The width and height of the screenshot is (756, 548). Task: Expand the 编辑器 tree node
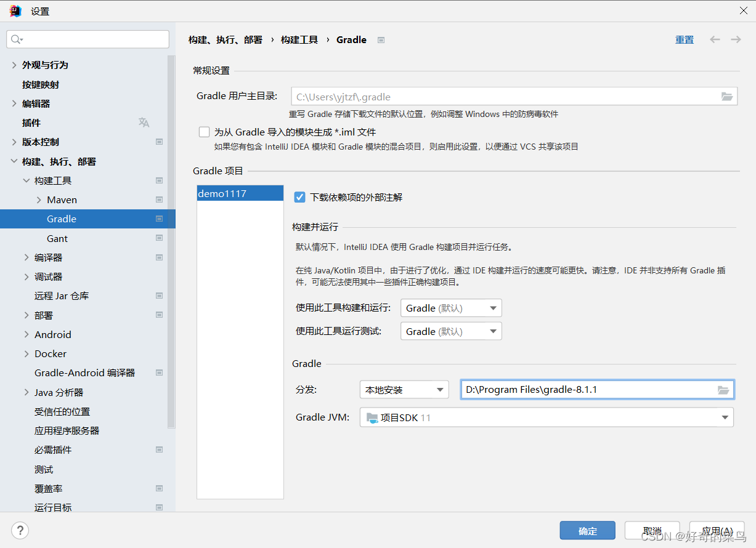(14, 103)
